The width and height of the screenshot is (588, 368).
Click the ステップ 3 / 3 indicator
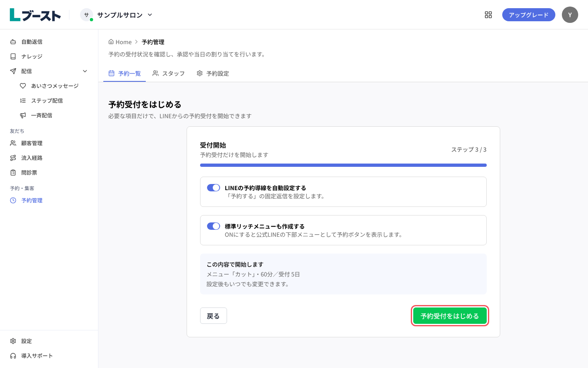(x=469, y=150)
